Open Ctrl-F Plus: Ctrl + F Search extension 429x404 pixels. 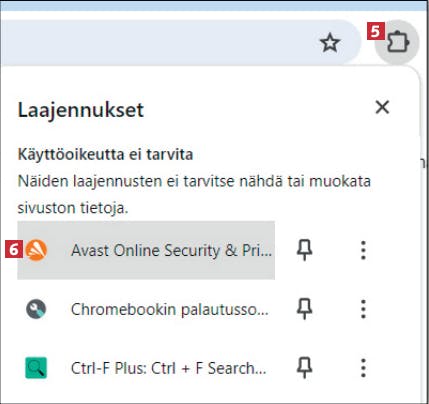tap(146, 368)
